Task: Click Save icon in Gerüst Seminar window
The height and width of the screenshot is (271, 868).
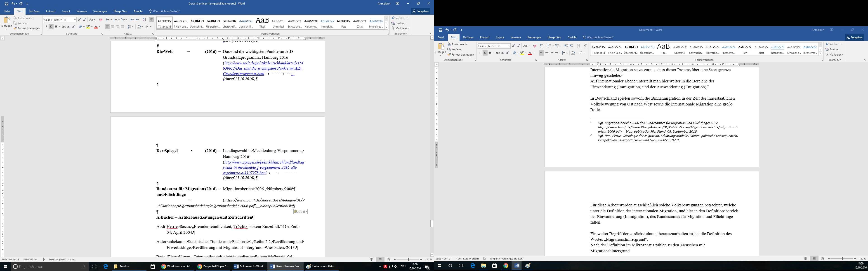Action: tap(6, 4)
